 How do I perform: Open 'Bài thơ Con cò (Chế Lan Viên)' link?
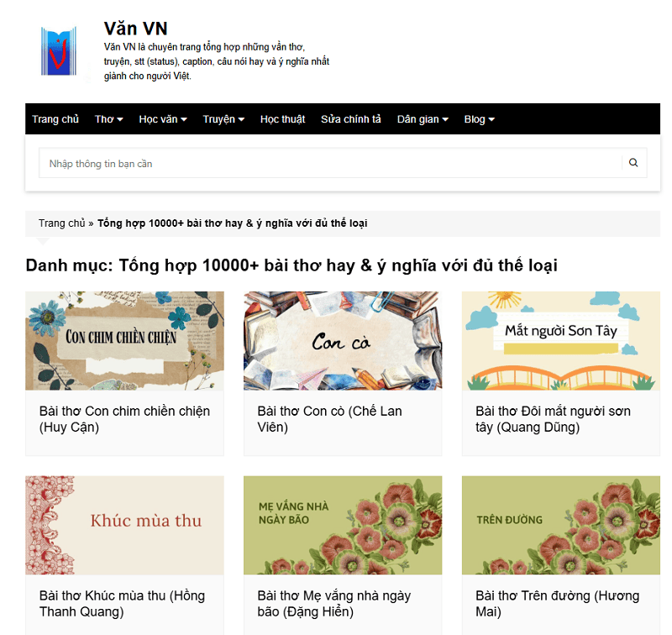point(329,419)
